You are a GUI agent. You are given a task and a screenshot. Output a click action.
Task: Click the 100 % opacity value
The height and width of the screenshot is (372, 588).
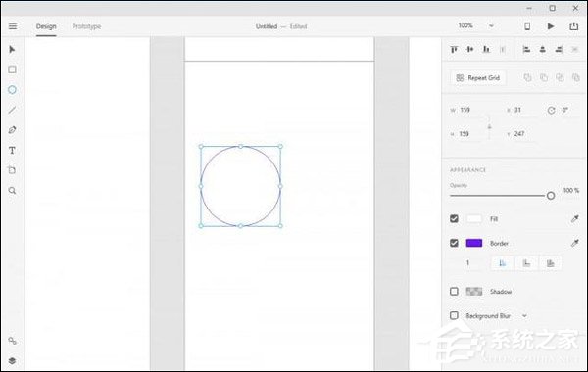(x=571, y=191)
